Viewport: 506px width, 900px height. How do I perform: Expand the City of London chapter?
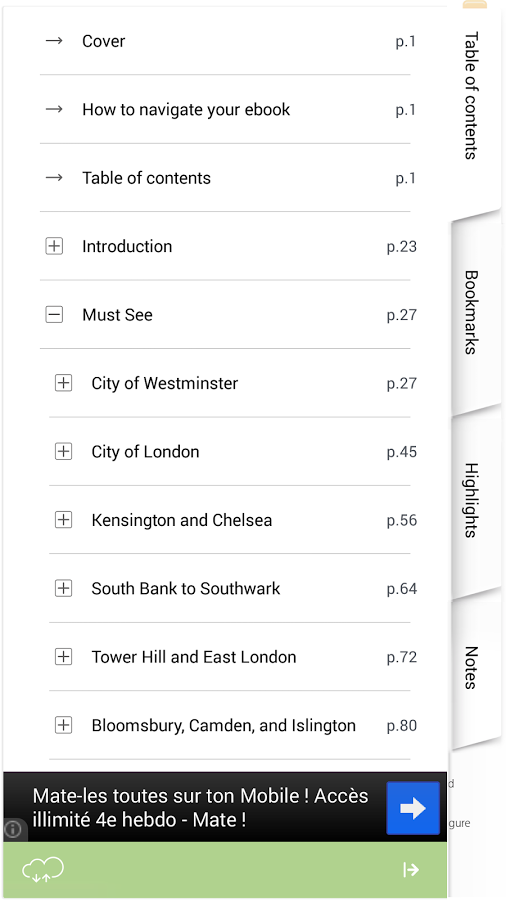pyautogui.click(x=63, y=452)
